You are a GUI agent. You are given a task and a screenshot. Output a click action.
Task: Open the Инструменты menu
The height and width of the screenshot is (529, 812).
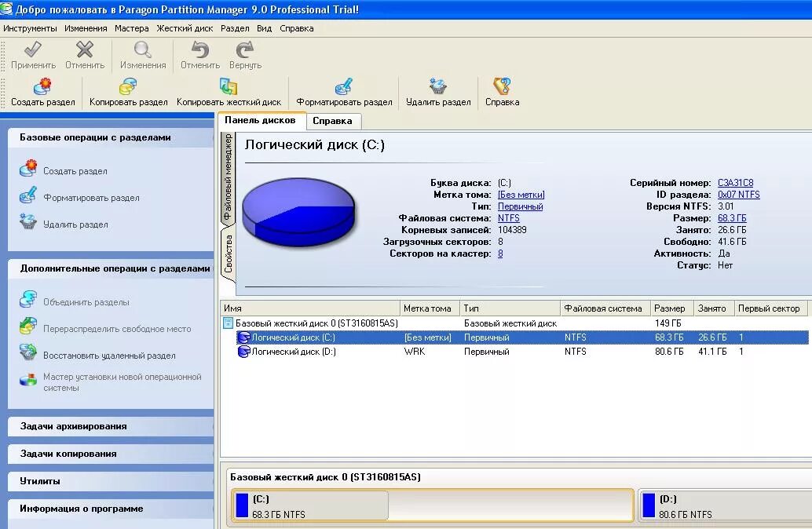(30, 28)
